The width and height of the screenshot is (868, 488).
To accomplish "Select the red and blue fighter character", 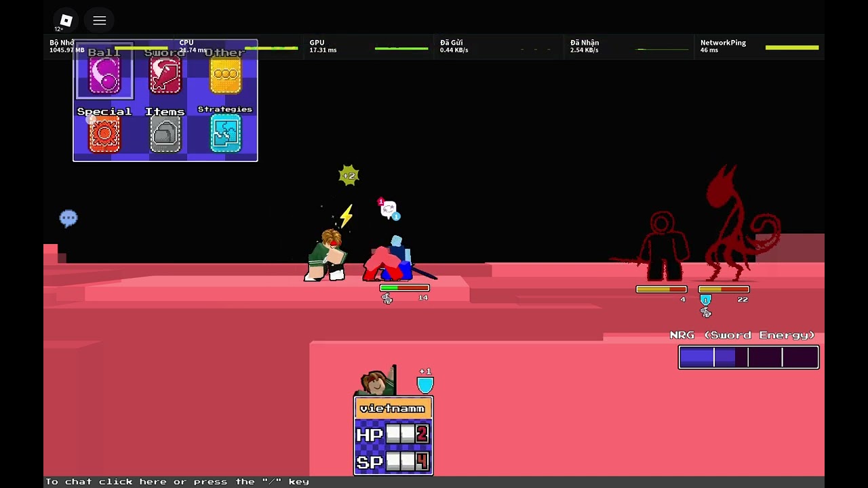I will [395, 260].
